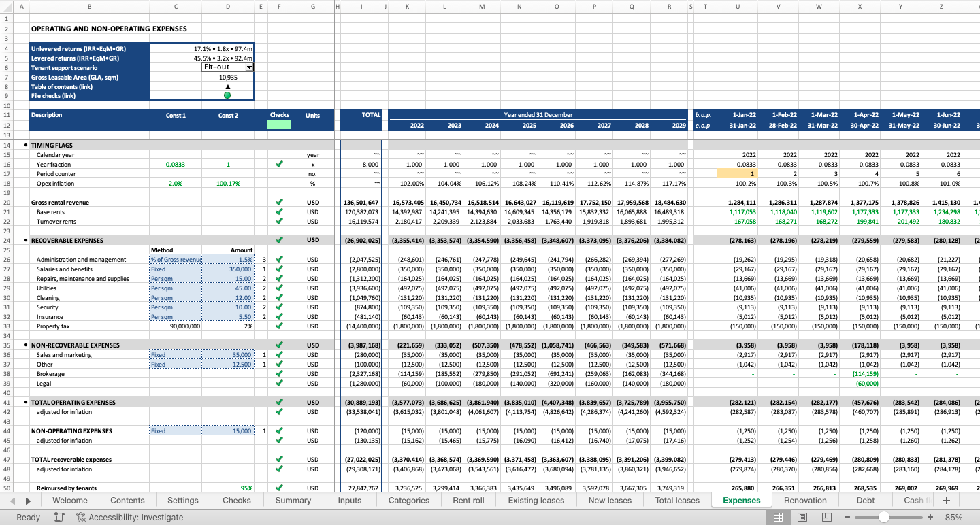Open the Debt sheet tab
The image size is (980, 525).
(x=866, y=501)
